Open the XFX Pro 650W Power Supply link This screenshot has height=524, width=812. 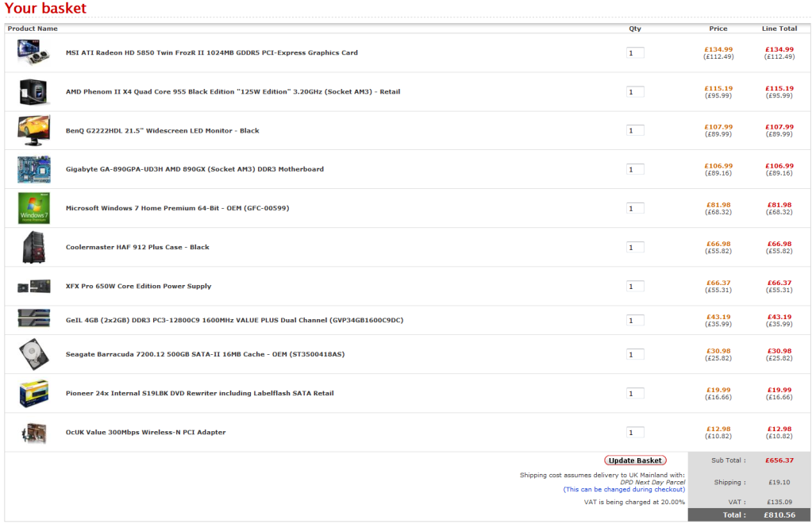point(139,286)
